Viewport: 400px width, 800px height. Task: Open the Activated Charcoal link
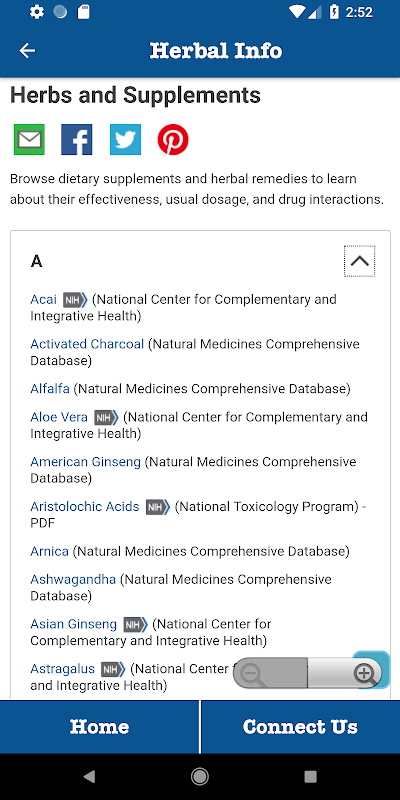click(x=87, y=344)
